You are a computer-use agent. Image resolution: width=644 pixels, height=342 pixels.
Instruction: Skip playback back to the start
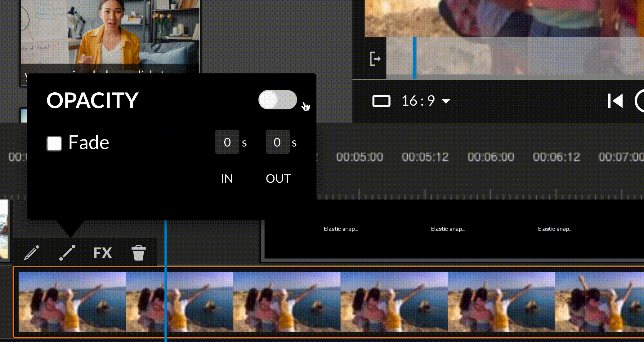coord(616,100)
